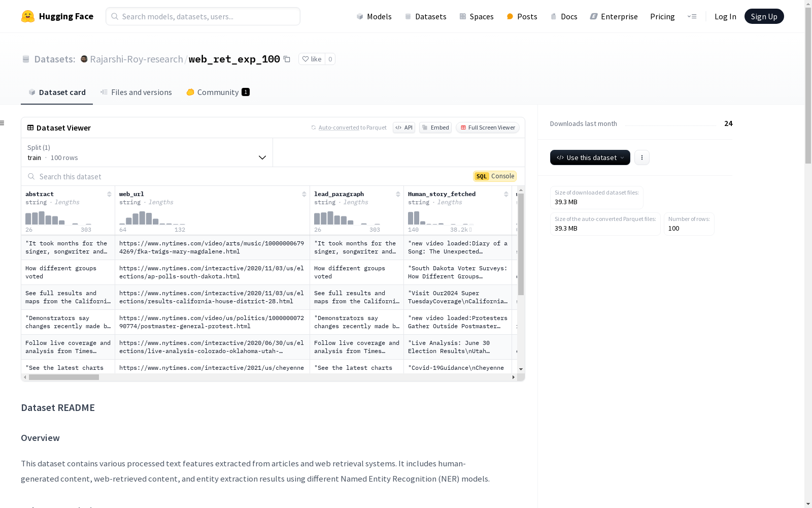The width and height of the screenshot is (812, 508).
Task: Click the Sign Up button
Action: pos(764,16)
